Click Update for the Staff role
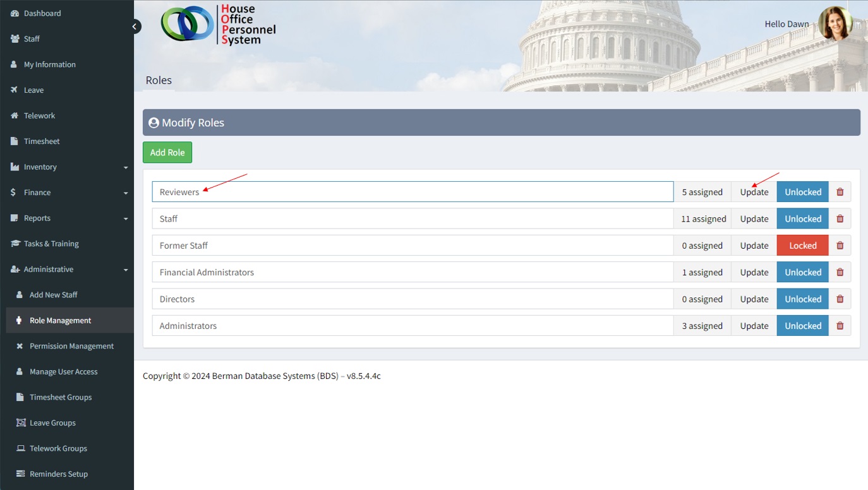This screenshot has width=868, height=490. click(754, 219)
